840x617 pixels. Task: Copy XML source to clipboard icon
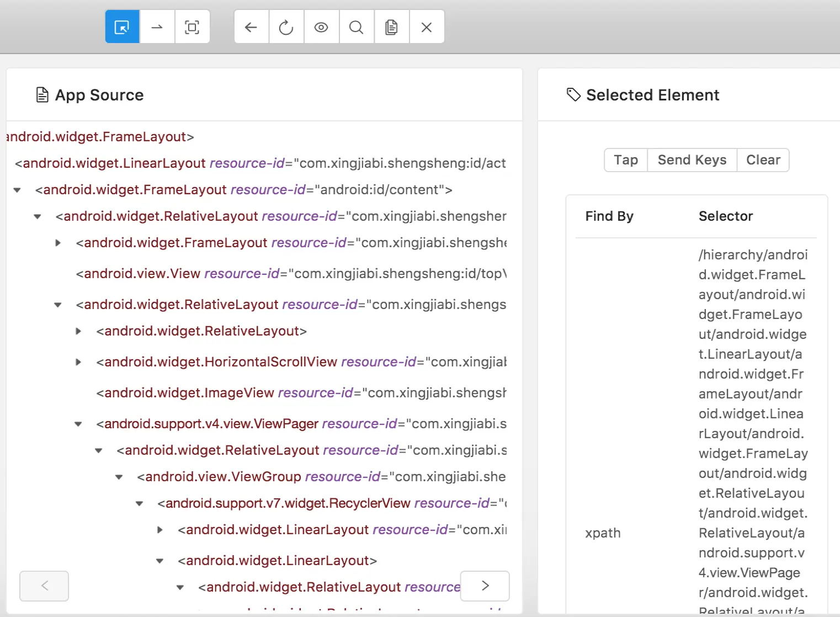(391, 27)
